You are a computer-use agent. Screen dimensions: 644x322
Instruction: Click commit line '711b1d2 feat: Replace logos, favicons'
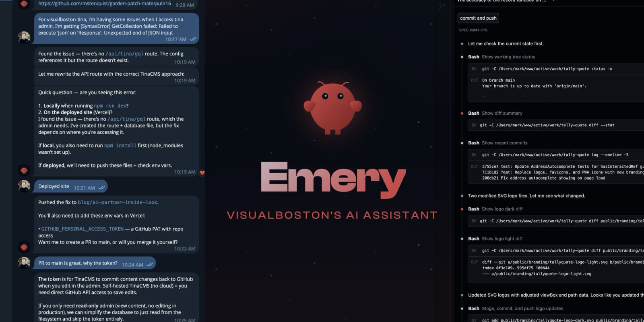click(x=563, y=172)
